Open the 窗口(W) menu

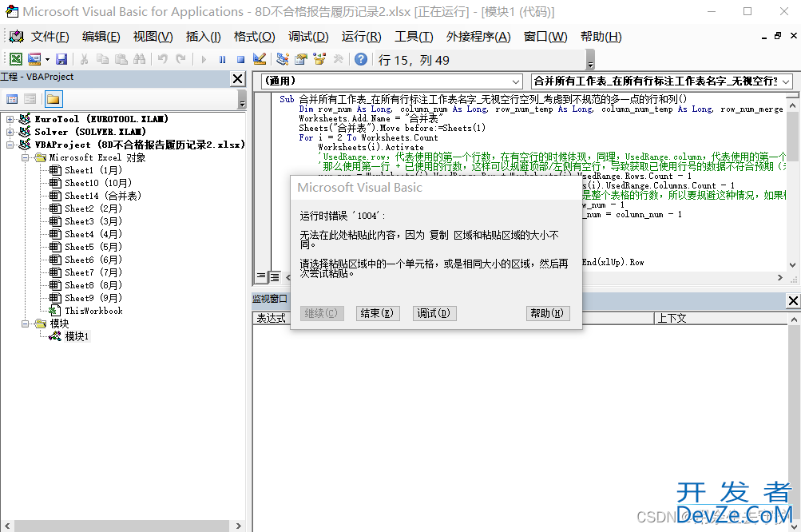[x=545, y=37]
